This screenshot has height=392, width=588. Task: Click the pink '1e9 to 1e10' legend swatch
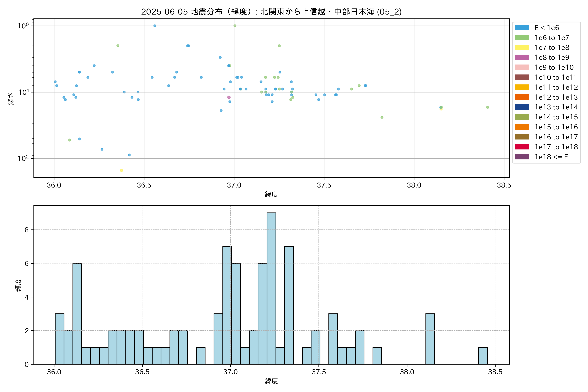522,67
